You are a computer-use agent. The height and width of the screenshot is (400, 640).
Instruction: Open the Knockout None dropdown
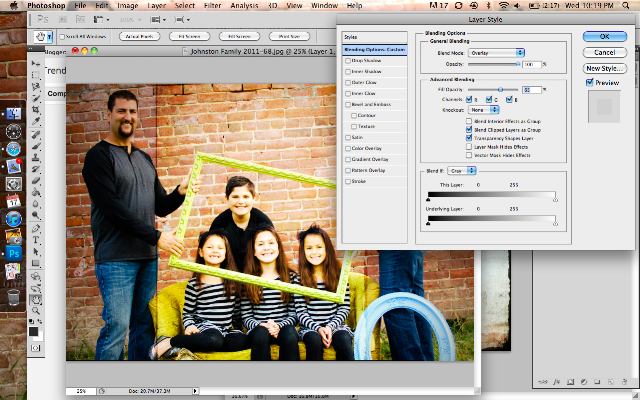tap(484, 110)
